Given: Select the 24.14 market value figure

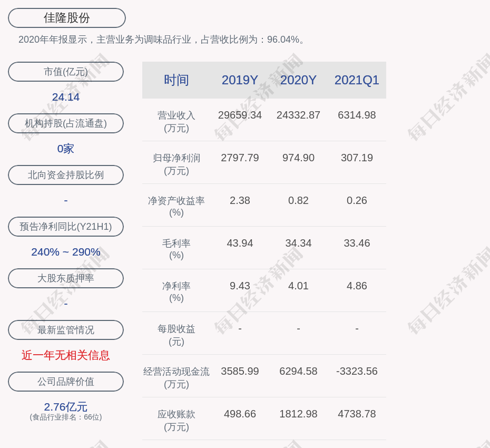Looking at the screenshot, I should pyautogui.click(x=66, y=97).
